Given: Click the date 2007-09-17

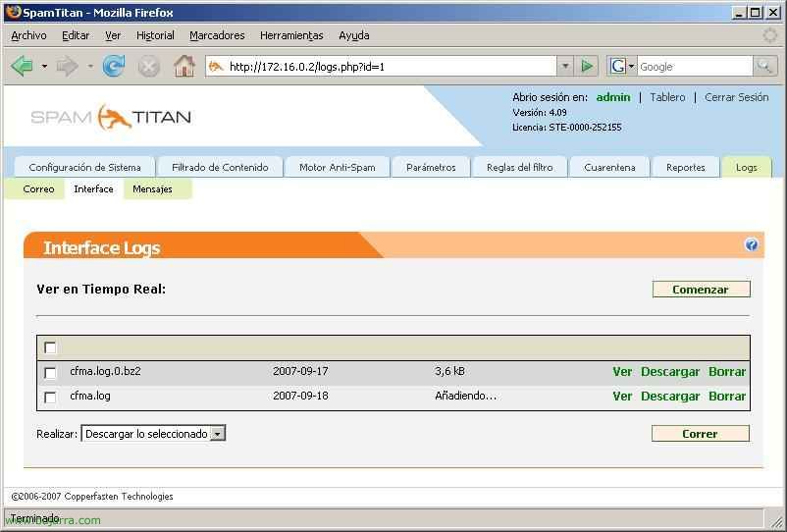Looking at the screenshot, I should tap(300, 371).
